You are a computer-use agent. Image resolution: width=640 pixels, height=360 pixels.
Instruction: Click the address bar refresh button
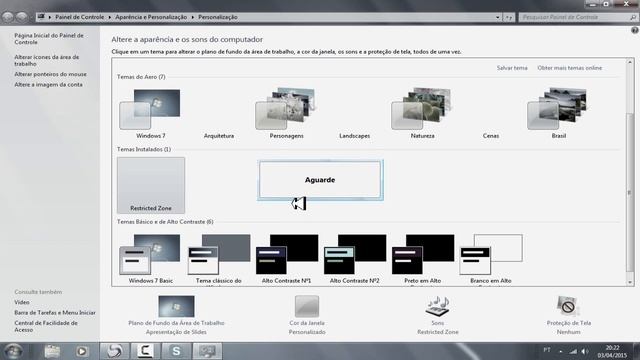coord(509,17)
